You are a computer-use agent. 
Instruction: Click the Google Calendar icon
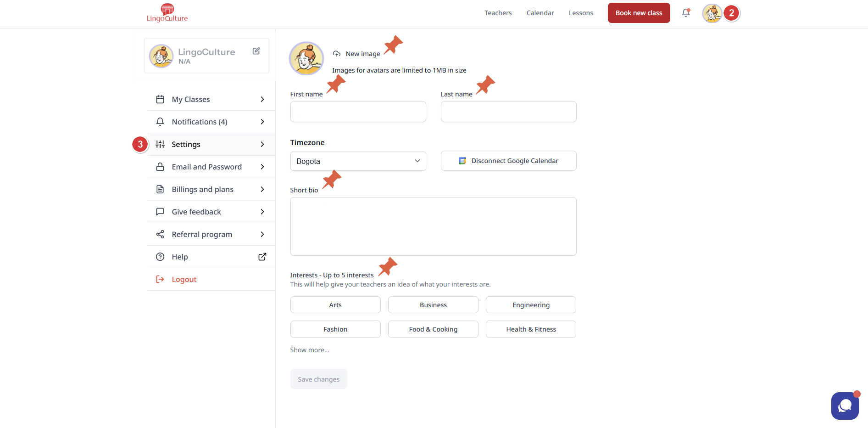[x=462, y=161]
